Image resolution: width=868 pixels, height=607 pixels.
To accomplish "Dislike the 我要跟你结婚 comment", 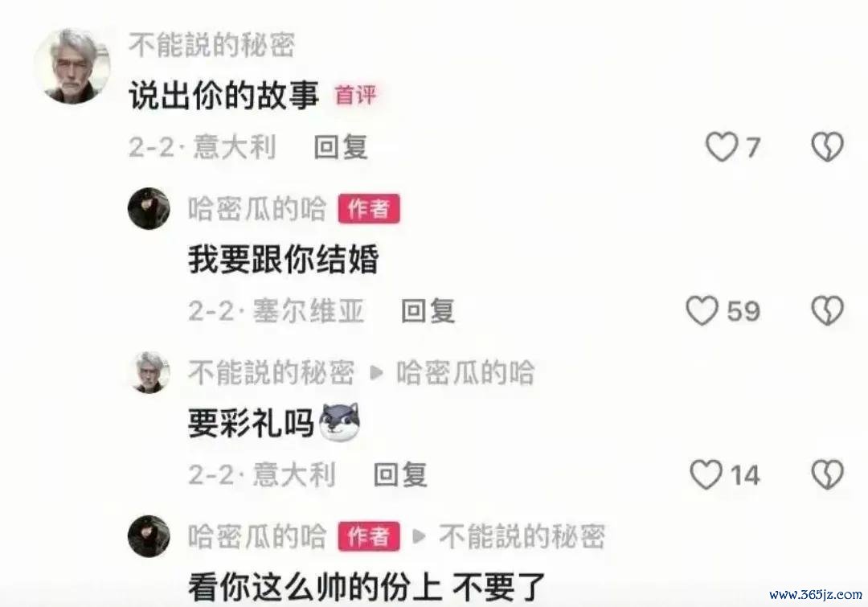I will click(827, 310).
